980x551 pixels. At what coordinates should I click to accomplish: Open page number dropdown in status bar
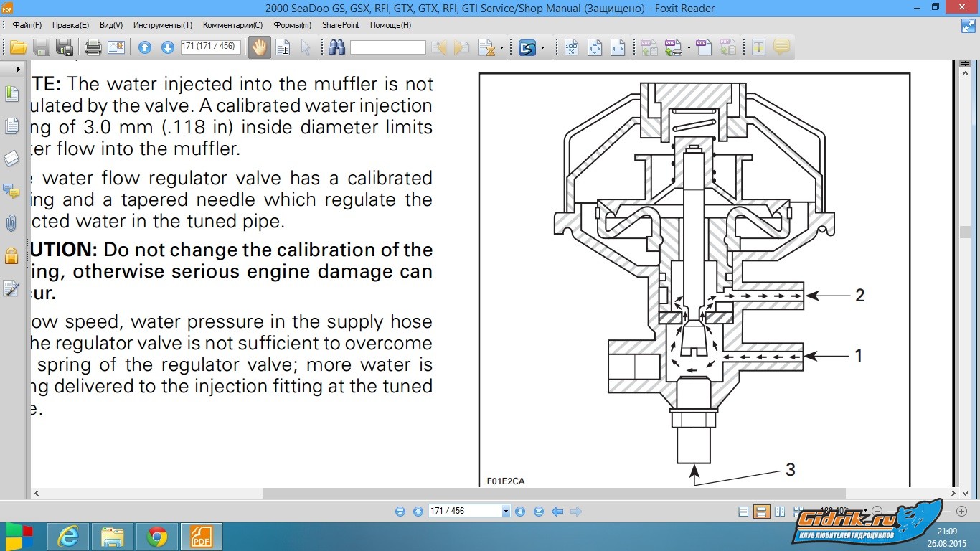coord(506,512)
